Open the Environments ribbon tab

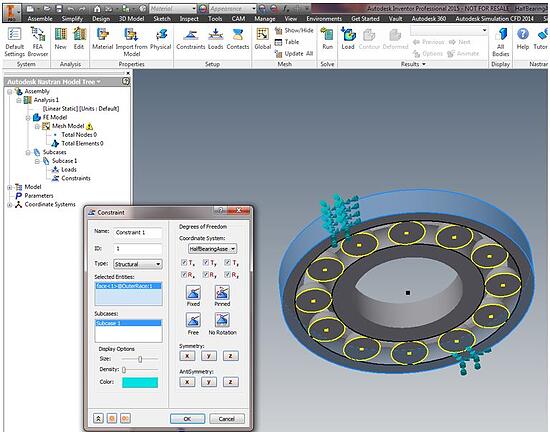pyautogui.click(x=324, y=19)
